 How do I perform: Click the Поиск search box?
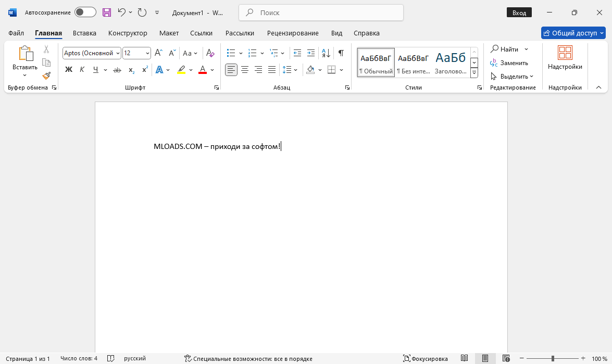(321, 12)
